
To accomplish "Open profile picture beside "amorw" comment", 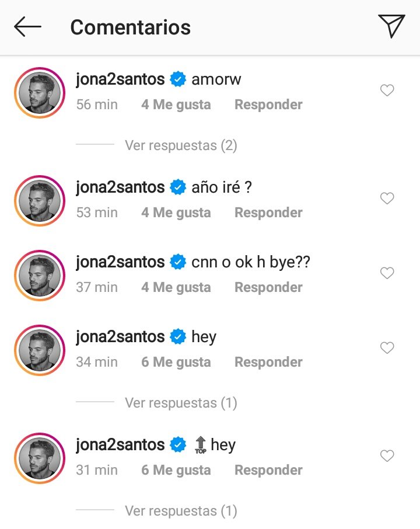I will [x=40, y=92].
